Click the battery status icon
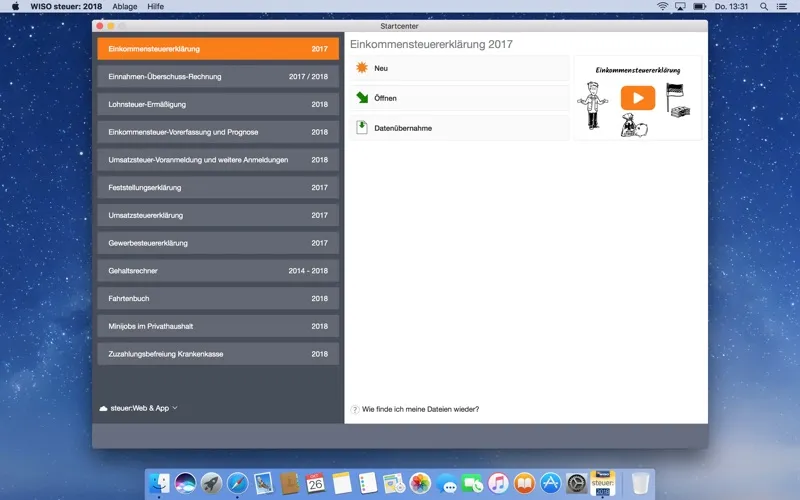 click(x=699, y=6)
